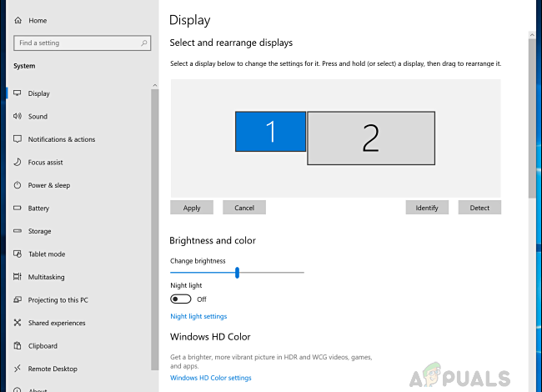The width and height of the screenshot is (542, 392).
Task: Open Shared experiences settings
Action: pyautogui.click(x=57, y=323)
